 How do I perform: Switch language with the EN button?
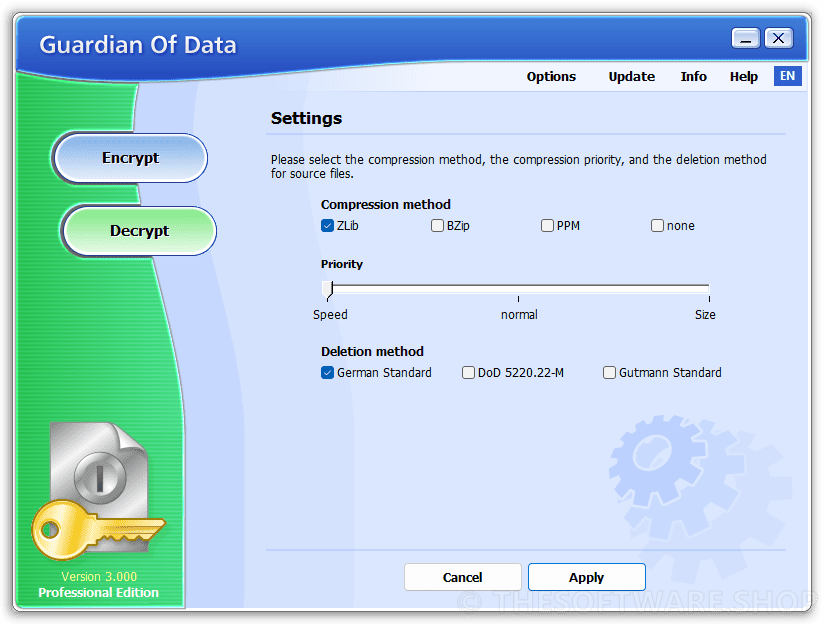(787, 76)
